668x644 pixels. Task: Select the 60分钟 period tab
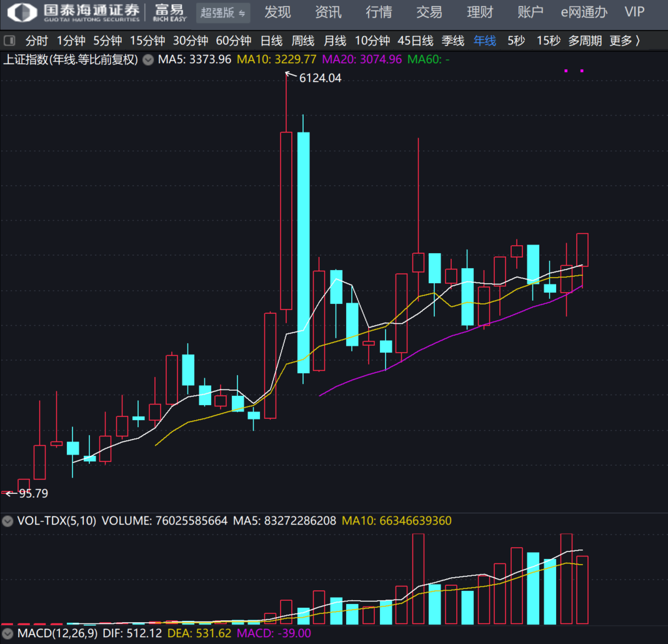coord(233,41)
